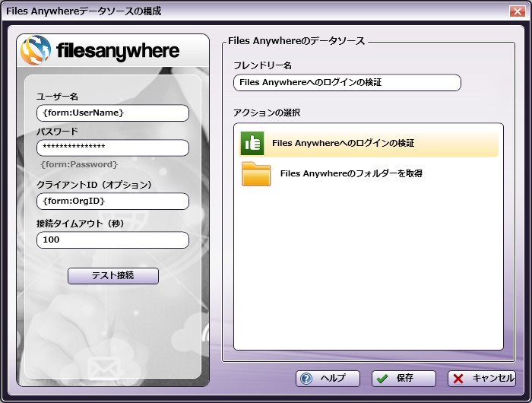The width and height of the screenshot is (532, 403).
Task: Click the パスワード label
Action: click(57, 132)
